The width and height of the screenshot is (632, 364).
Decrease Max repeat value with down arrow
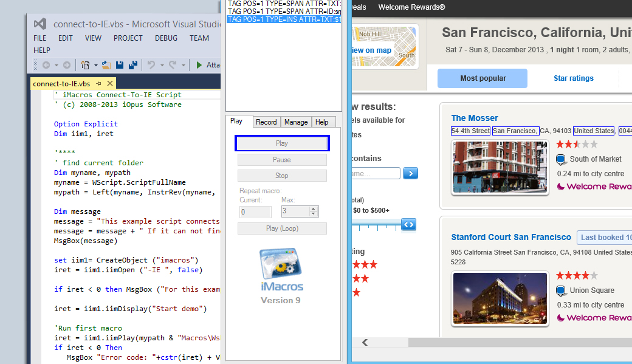pyautogui.click(x=313, y=214)
